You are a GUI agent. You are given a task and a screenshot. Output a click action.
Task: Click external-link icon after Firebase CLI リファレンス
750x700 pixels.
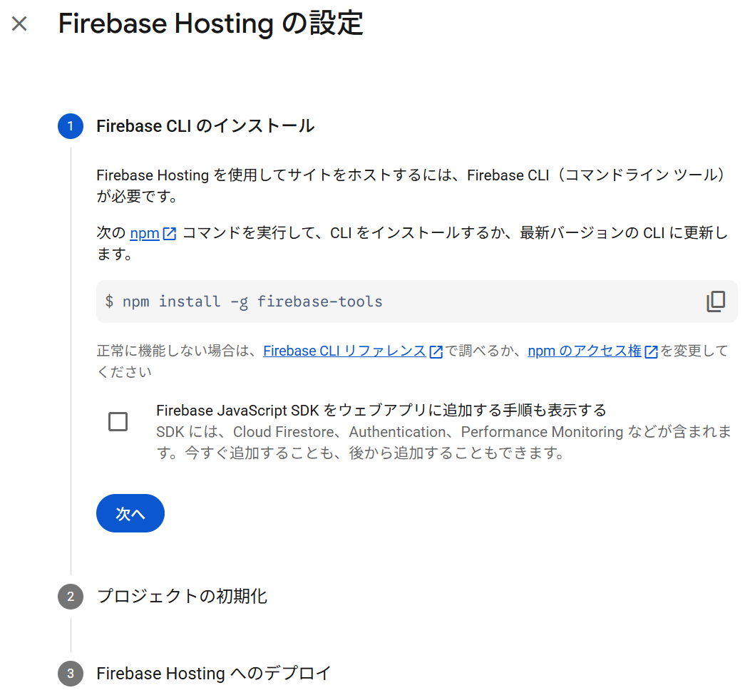click(436, 351)
